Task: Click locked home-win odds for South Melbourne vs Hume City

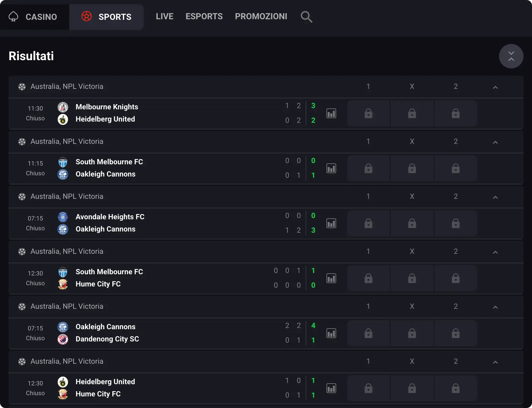Action: (368, 278)
